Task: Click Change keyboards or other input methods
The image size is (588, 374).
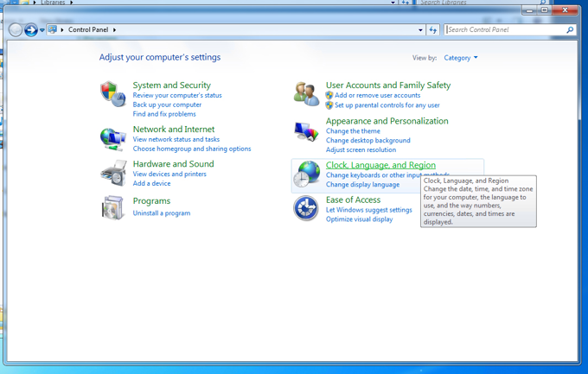Action: pyautogui.click(x=387, y=175)
